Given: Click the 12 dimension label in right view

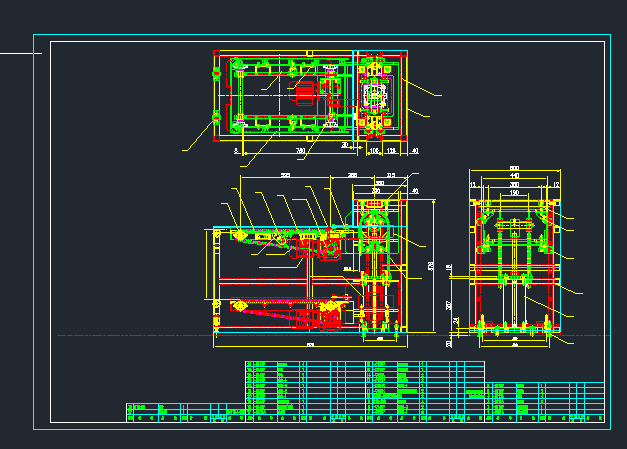Looking at the screenshot, I should pos(556,185).
